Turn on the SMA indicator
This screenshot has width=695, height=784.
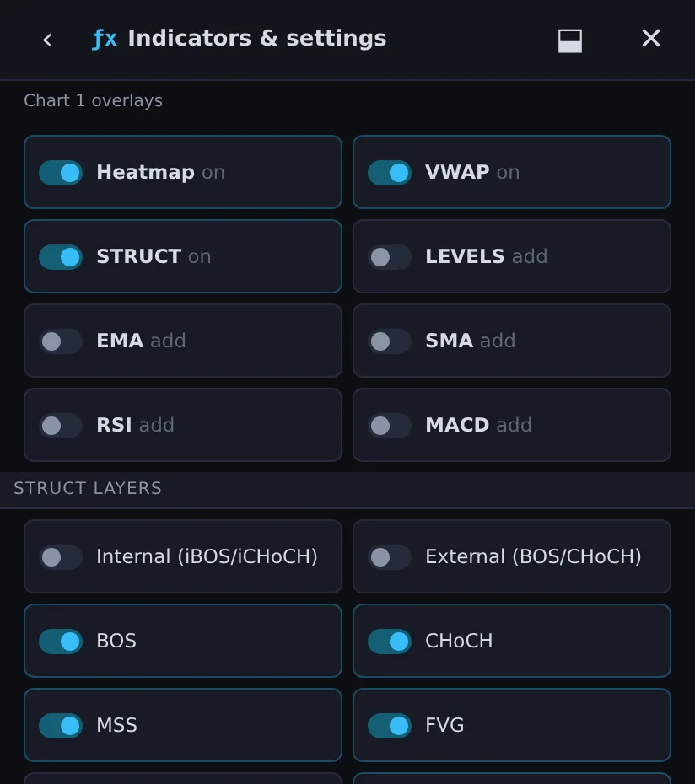click(x=390, y=341)
